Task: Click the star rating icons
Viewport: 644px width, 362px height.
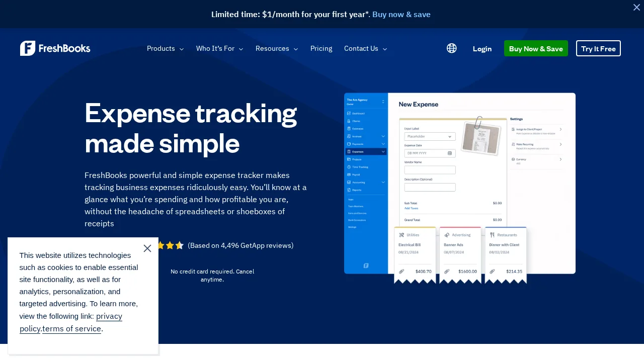Action: pyautogui.click(x=170, y=245)
